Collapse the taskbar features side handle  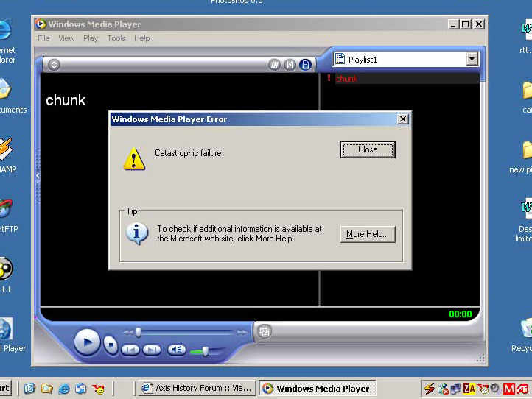38,176
